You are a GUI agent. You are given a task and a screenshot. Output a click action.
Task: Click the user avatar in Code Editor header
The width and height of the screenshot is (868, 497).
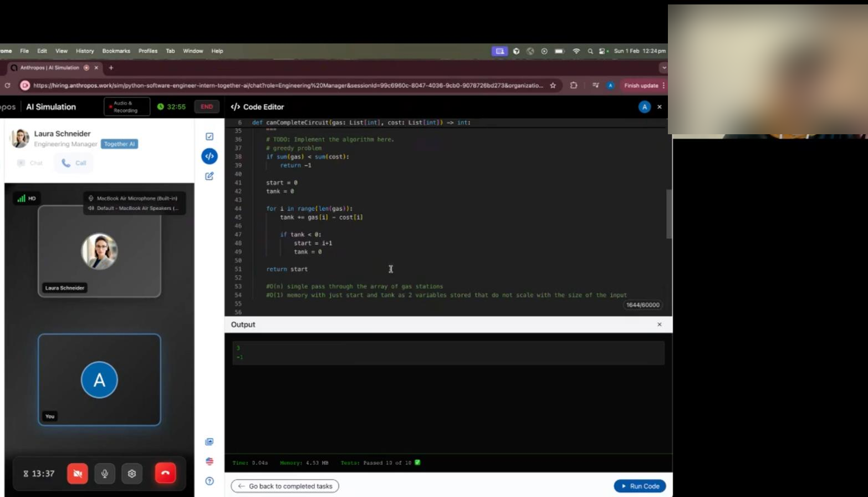pyautogui.click(x=644, y=107)
